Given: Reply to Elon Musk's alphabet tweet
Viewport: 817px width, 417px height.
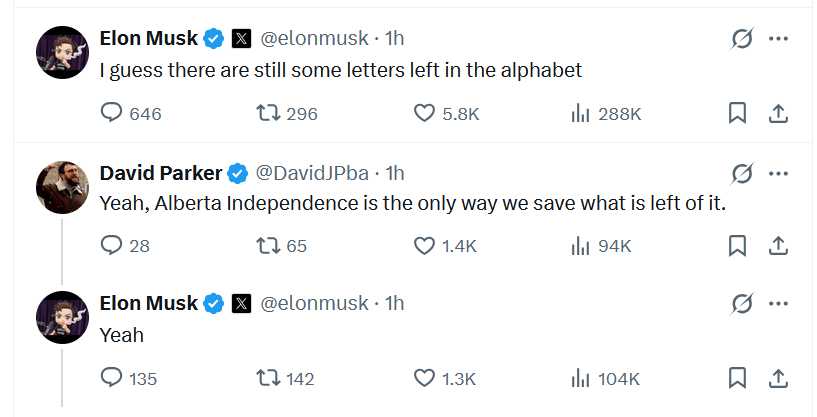Looking at the screenshot, I should [x=112, y=113].
